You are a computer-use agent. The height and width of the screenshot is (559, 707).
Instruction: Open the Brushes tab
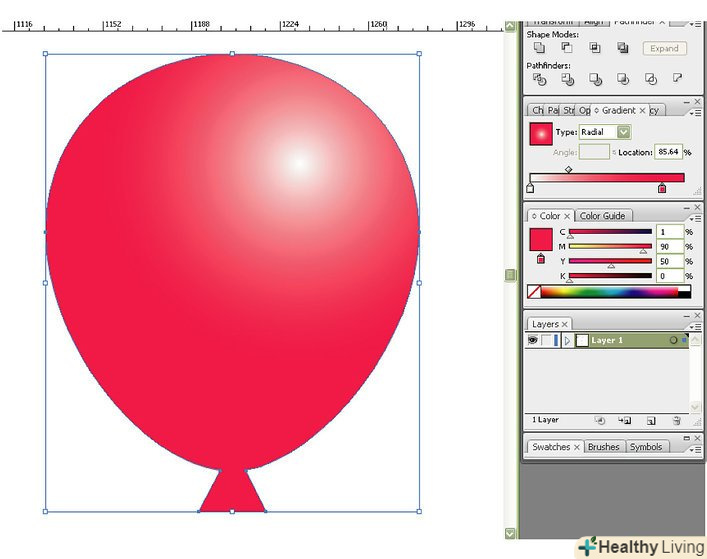tap(603, 447)
